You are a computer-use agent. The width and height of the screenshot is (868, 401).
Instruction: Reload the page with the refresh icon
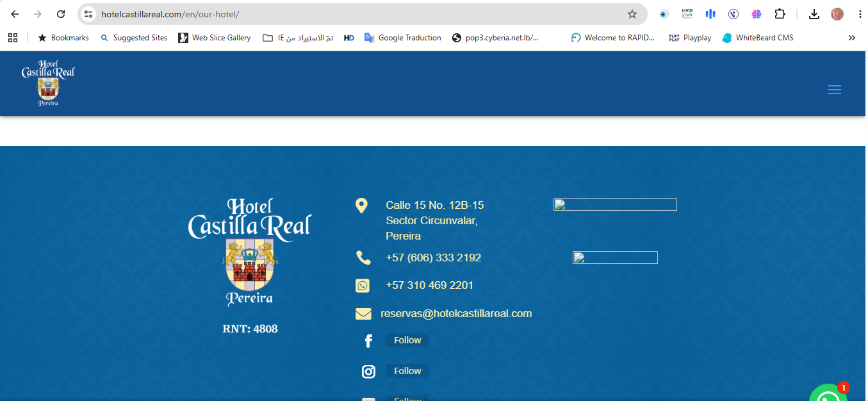61,14
